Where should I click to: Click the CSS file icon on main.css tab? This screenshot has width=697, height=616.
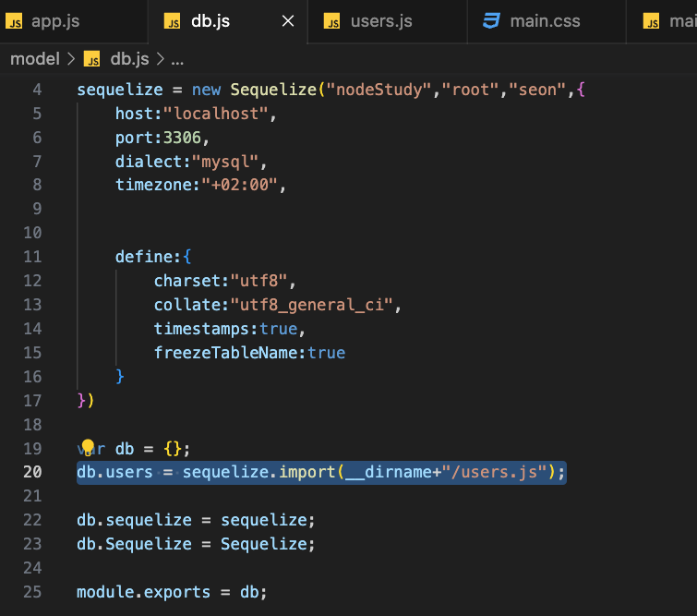pyautogui.click(x=492, y=21)
